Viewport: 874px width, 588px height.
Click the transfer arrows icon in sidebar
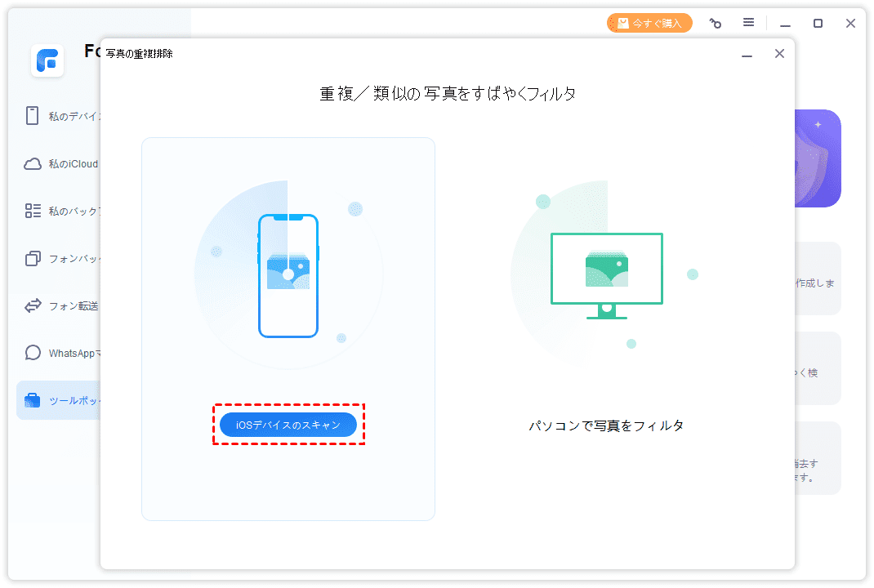coord(33,305)
